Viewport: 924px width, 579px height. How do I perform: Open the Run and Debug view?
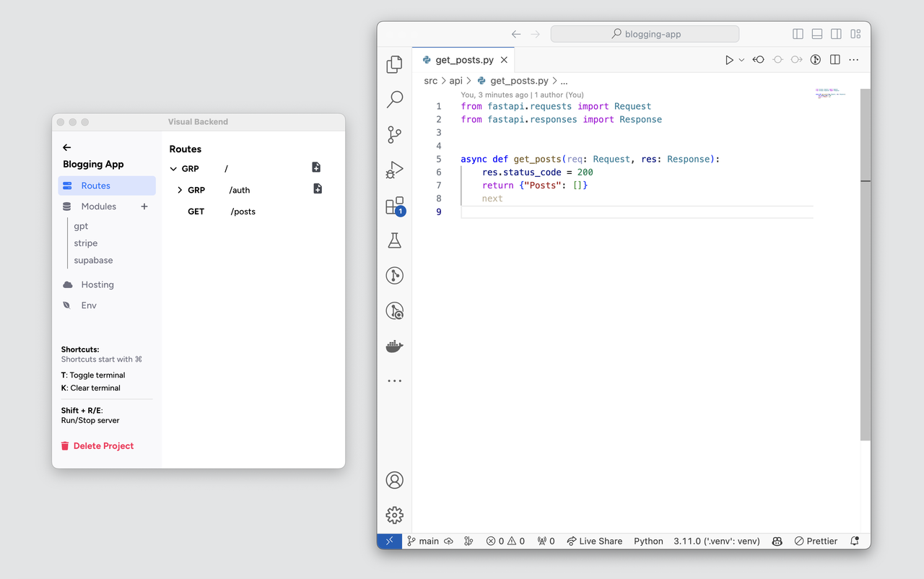point(394,170)
